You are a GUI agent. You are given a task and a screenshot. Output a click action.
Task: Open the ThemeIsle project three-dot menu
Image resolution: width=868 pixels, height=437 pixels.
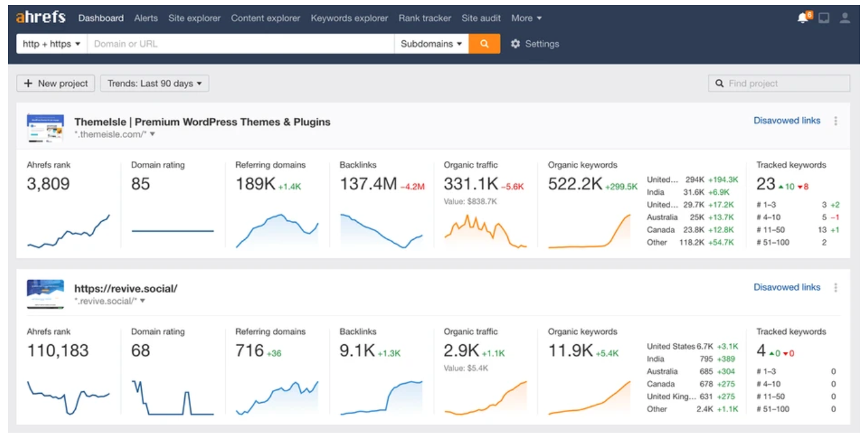click(836, 121)
